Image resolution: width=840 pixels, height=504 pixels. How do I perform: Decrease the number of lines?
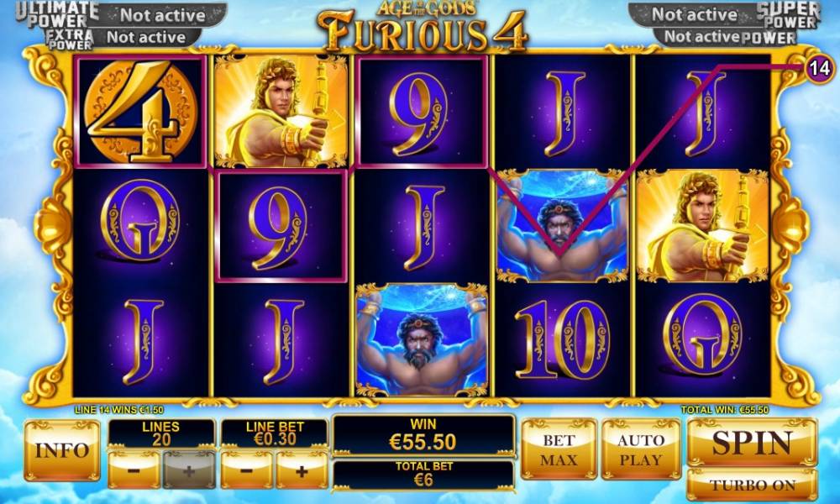point(134,470)
